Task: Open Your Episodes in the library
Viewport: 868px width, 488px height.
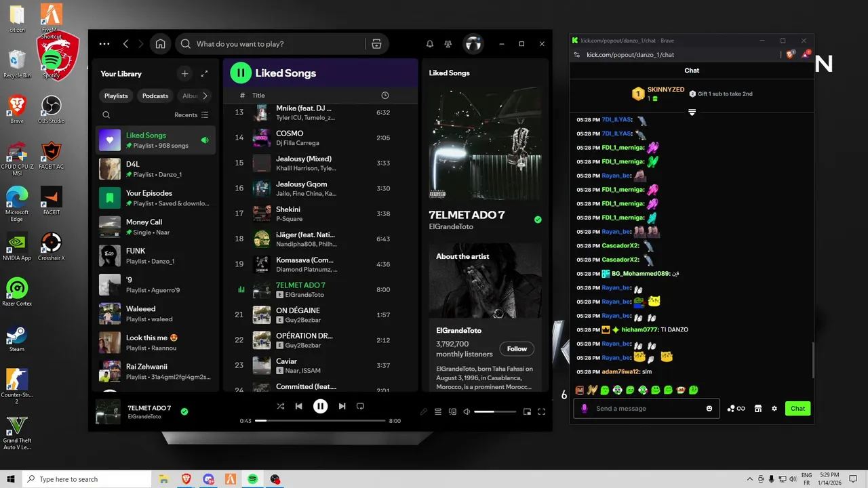Action: [155, 198]
